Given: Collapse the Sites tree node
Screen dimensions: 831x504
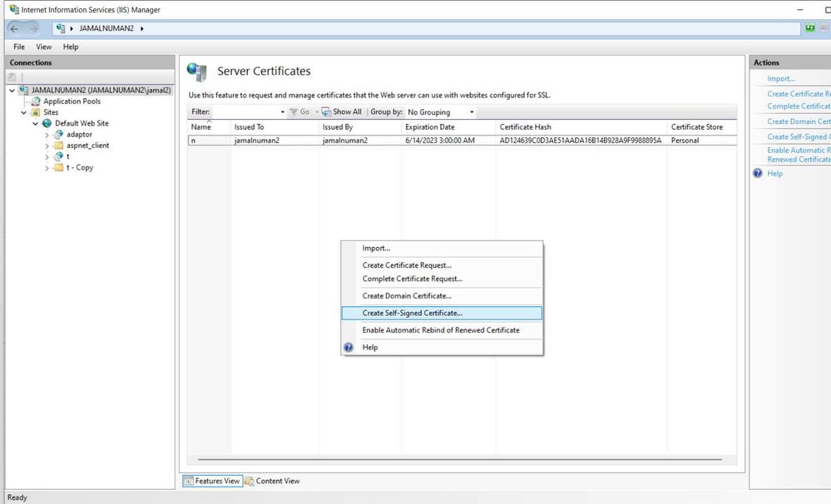Looking at the screenshot, I should [24, 112].
